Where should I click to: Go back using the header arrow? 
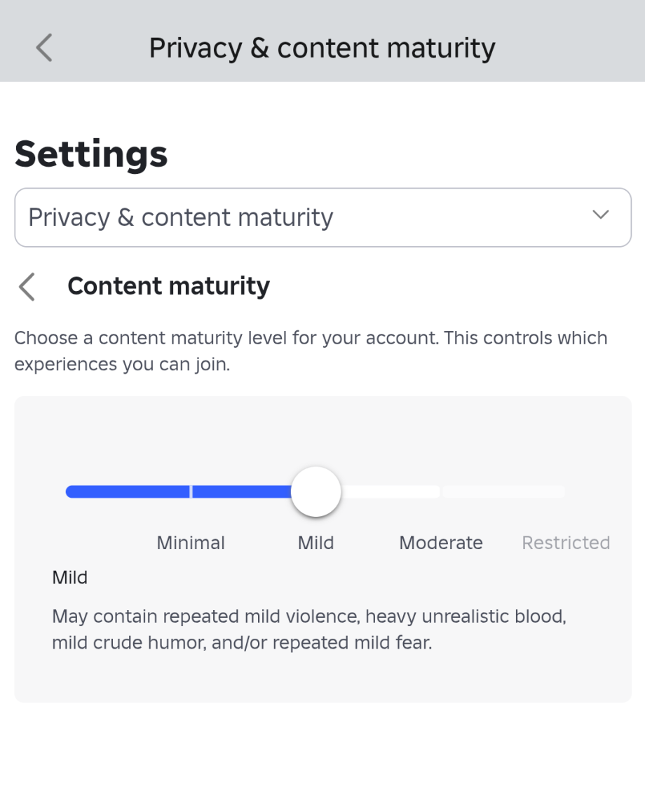pyautogui.click(x=43, y=48)
